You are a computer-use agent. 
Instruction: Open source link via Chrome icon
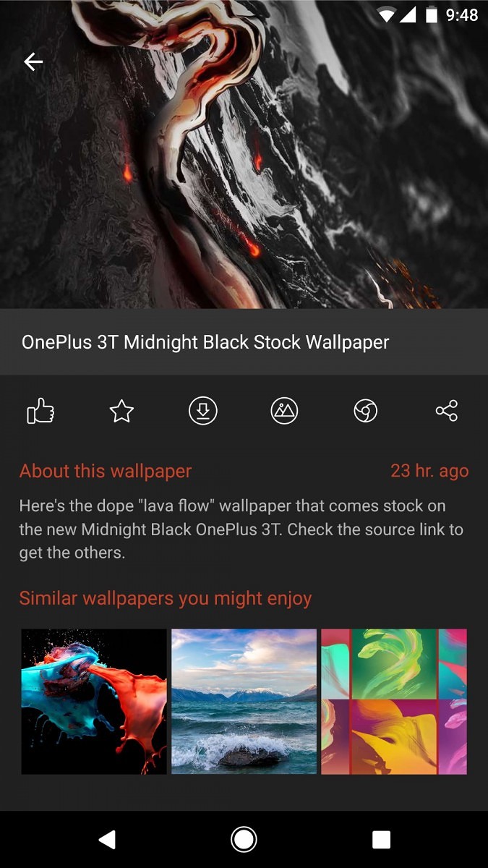click(x=365, y=412)
